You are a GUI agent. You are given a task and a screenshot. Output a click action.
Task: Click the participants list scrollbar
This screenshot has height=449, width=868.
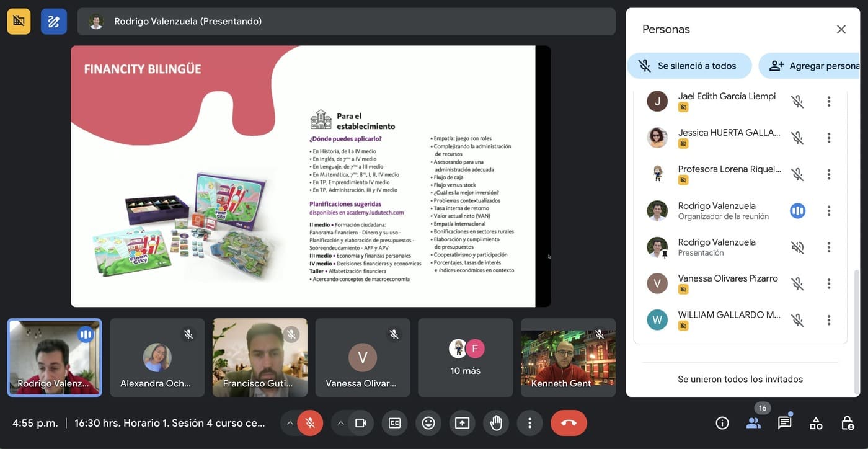point(857,332)
